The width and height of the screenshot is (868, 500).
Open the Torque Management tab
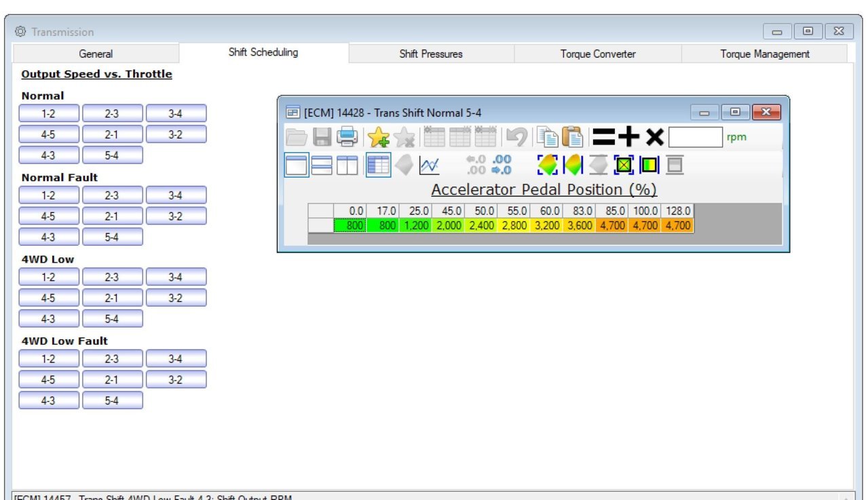click(765, 54)
